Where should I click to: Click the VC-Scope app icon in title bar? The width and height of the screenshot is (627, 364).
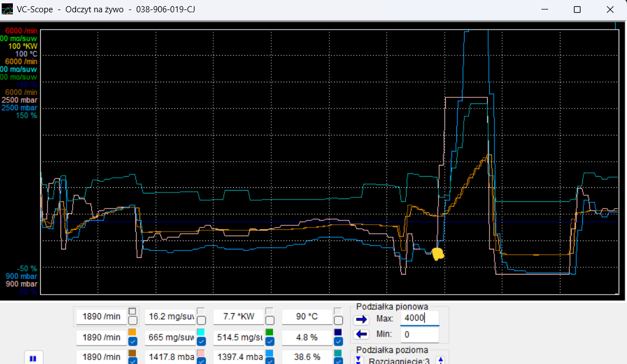click(x=7, y=10)
